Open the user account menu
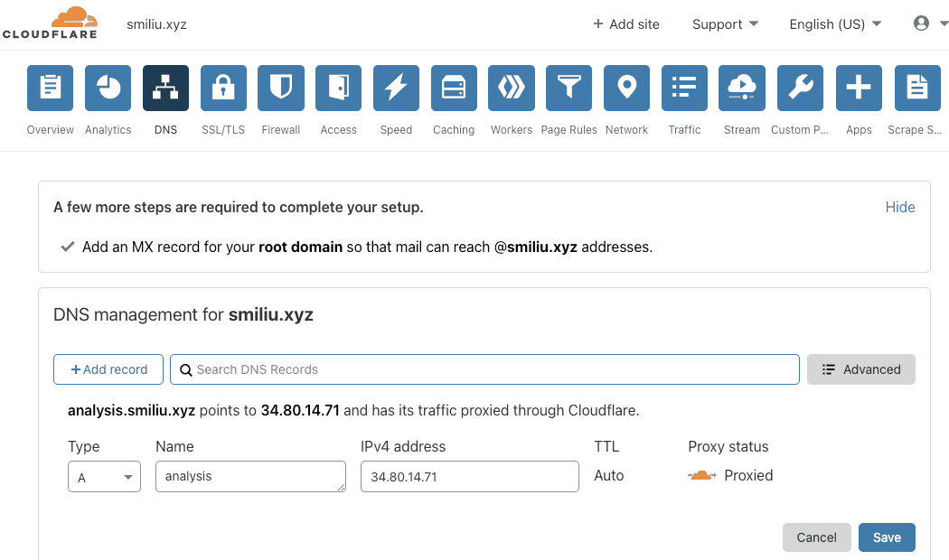Screen dimensions: 949x560 coord(928,24)
